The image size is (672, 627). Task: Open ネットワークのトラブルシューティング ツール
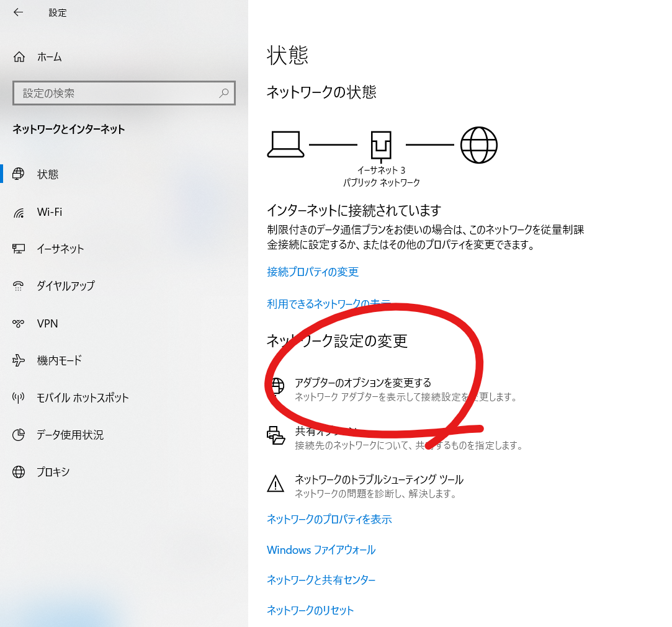coord(379,479)
